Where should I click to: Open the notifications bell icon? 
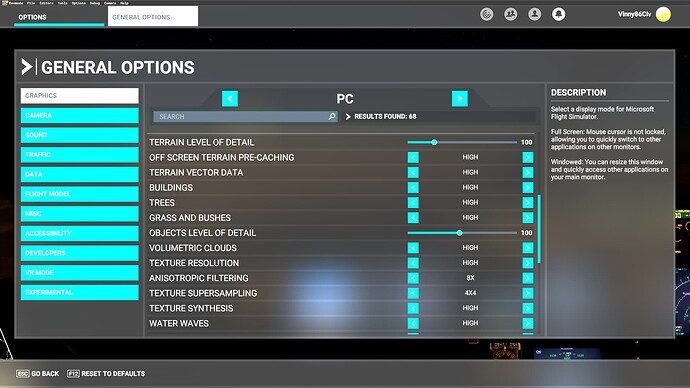coord(558,15)
